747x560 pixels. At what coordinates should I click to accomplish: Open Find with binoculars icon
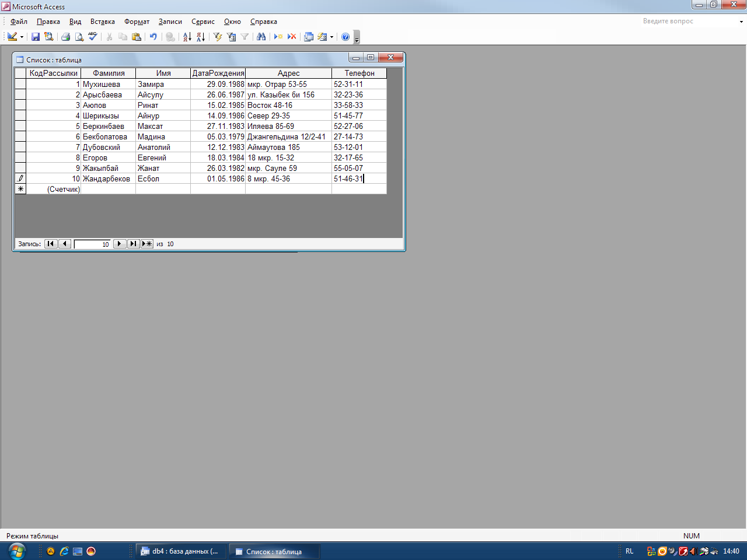point(261,37)
